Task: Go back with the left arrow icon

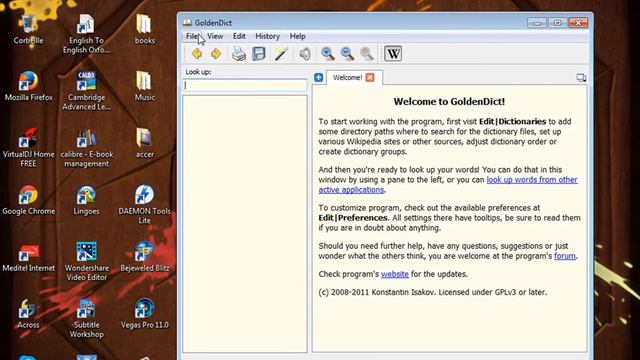Action: 197,53
